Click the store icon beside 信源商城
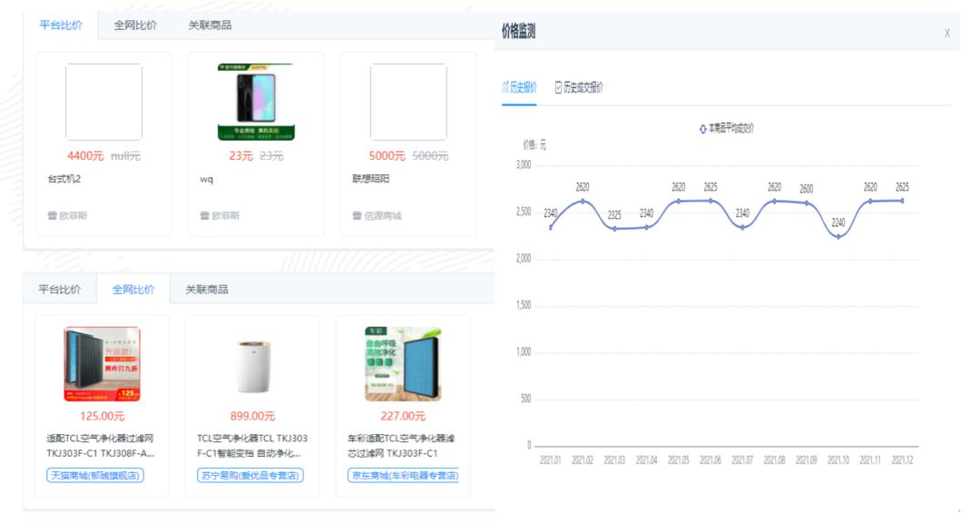Image resolution: width=980 pixels, height=524 pixels. click(357, 214)
